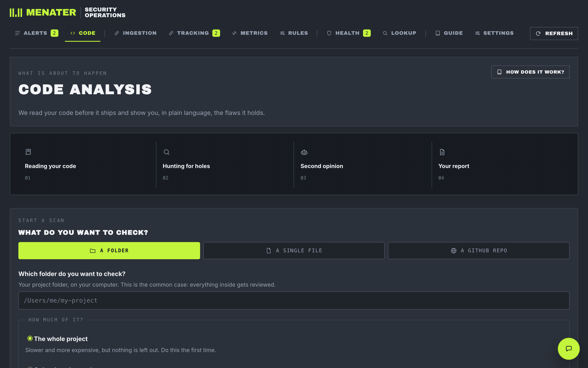Choose A Folder scan type
This screenshot has height=368, width=588.
[x=109, y=251]
